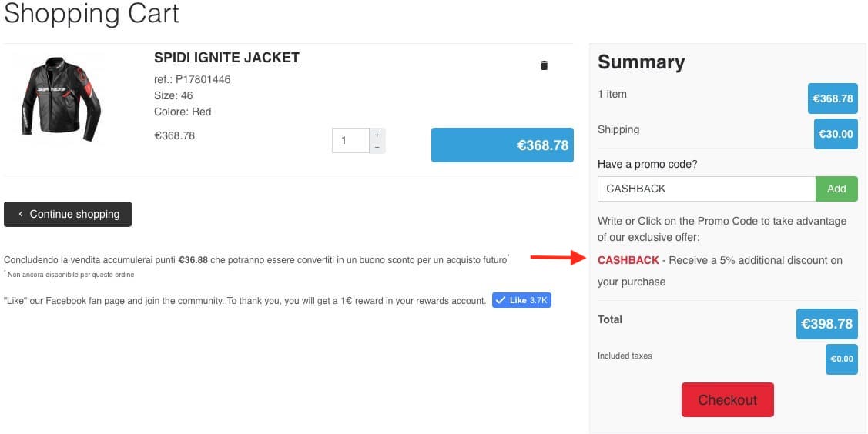Click the €0.00 included taxes badge
Screen dimensions: 868x434
pyautogui.click(x=841, y=359)
